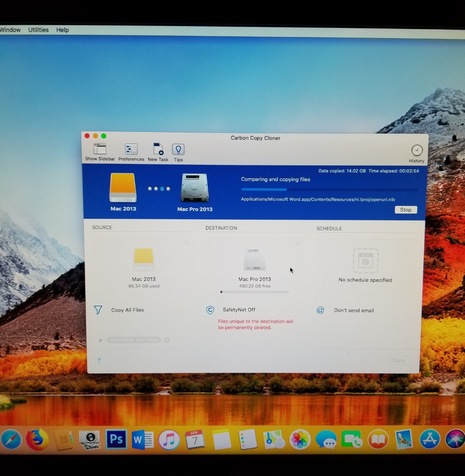Image resolution: width=465 pixels, height=476 pixels.
Task: Open the History clock icon
Action: pos(417,150)
